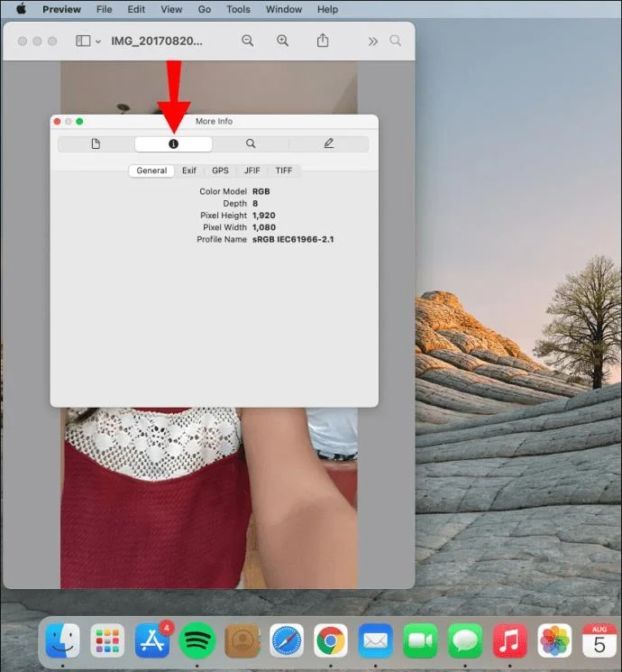Open Music from the Dock
Screen dimensions: 622x672
point(509,641)
